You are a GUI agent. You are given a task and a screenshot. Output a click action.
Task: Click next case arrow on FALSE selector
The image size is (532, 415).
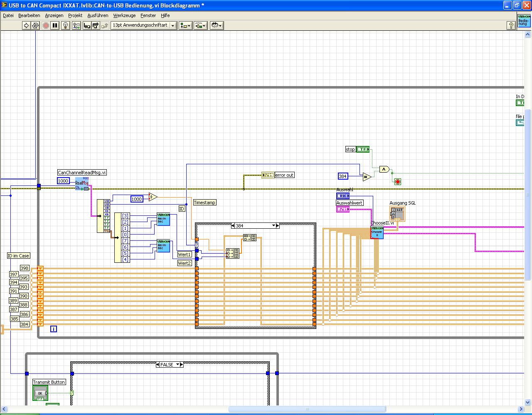(x=182, y=365)
